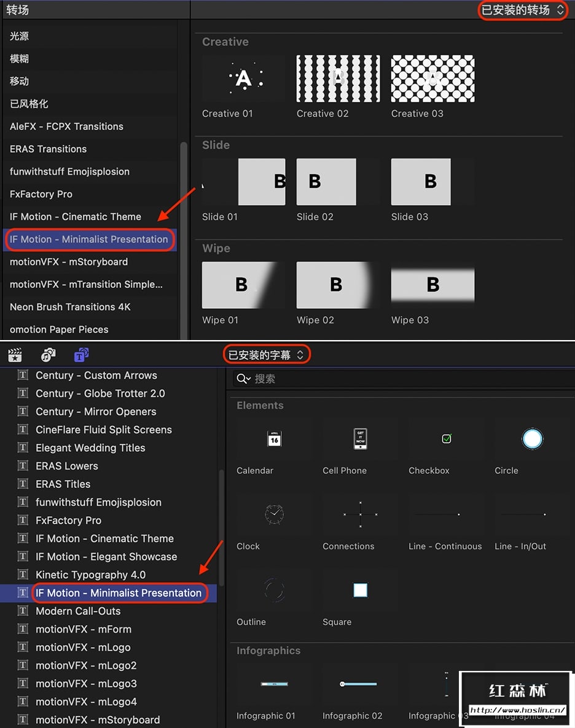Screen dimensions: 575x728
Task: Choose motionVFX - mStoryboard transitions category
Action: [x=90, y=262]
